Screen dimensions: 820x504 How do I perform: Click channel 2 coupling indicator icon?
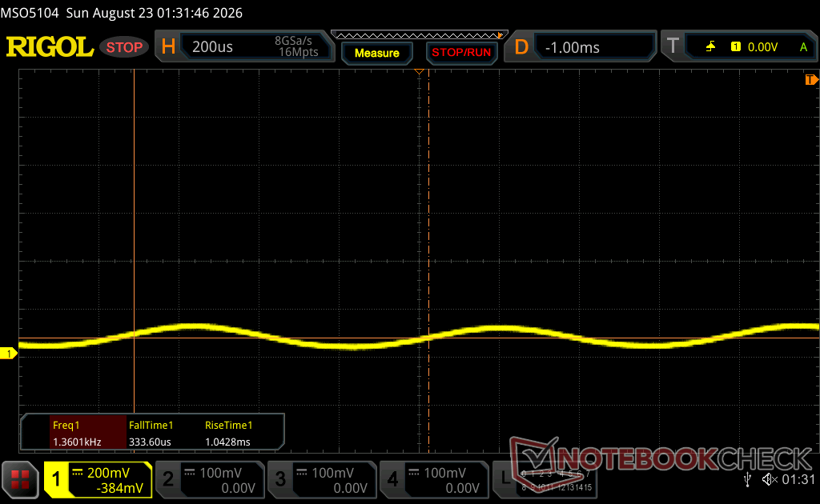190,473
